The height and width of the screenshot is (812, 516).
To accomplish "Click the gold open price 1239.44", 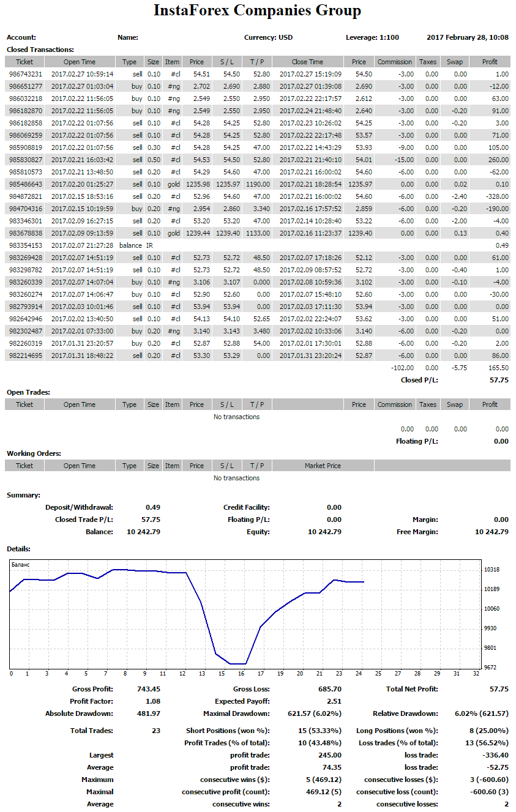I will [x=198, y=233].
